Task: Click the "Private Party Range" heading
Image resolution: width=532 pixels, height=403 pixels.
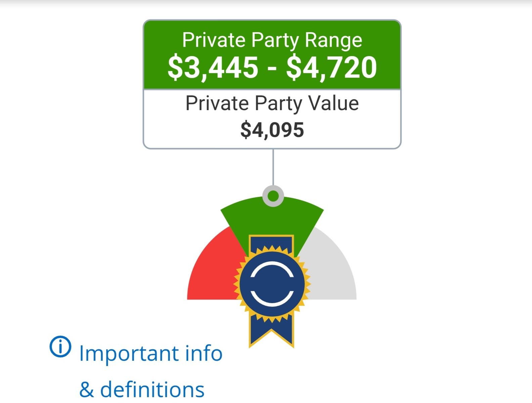Action: (272, 40)
